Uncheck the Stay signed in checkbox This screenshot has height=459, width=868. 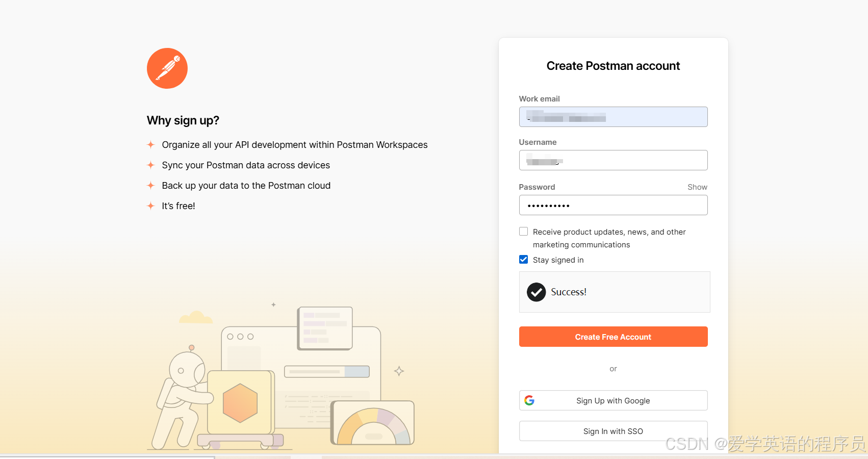tap(523, 260)
